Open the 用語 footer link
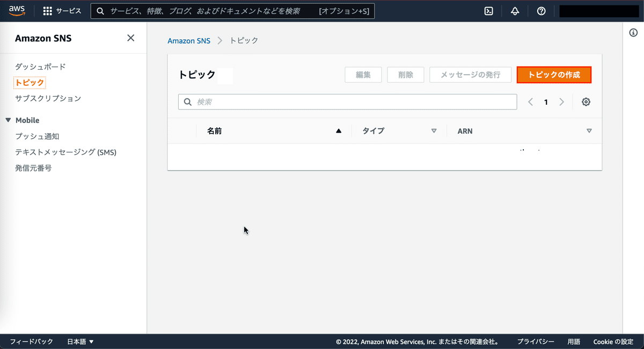The width and height of the screenshot is (644, 349). [574, 341]
